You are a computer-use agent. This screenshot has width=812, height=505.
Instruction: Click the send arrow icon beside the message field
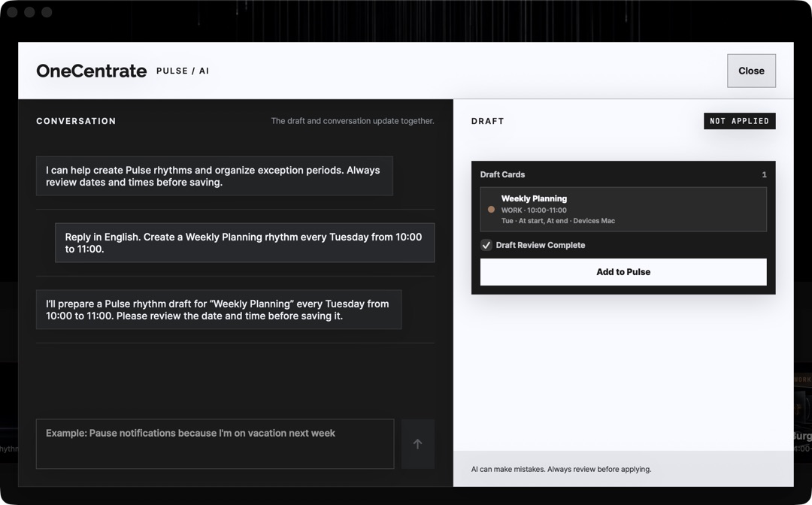click(x=417, y=444)
